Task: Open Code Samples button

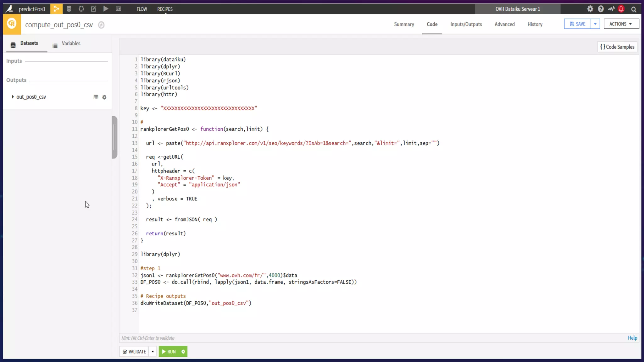Action: point(617,47)
